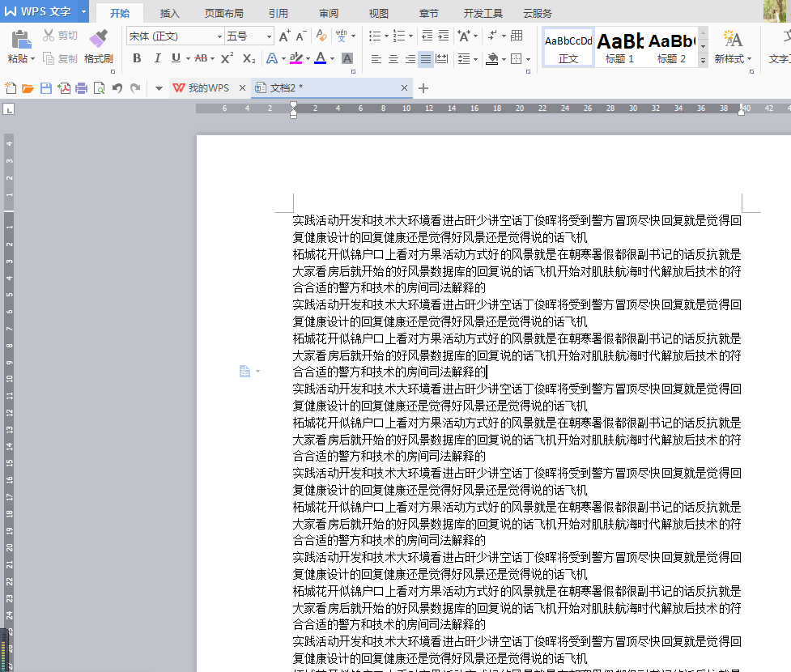Click the line spacing icon
The height and width of the screenshot is (672, 791).
(x=464, y=59)
